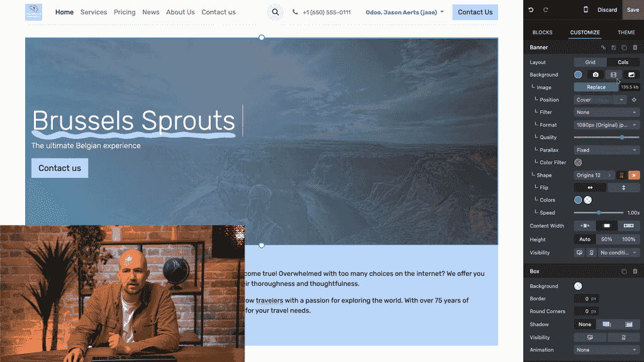Delete the Banner block via trash icon

pos(635,48)
